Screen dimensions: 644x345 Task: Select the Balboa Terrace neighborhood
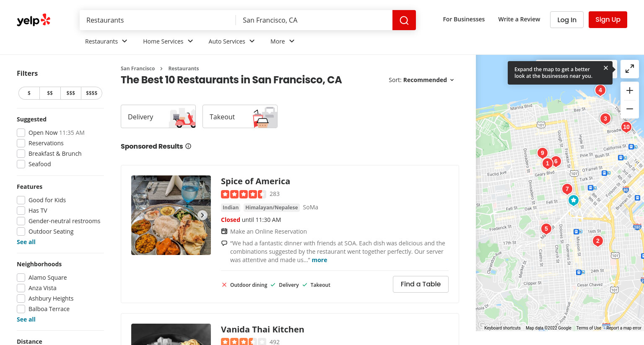click(x=21, y=309)
